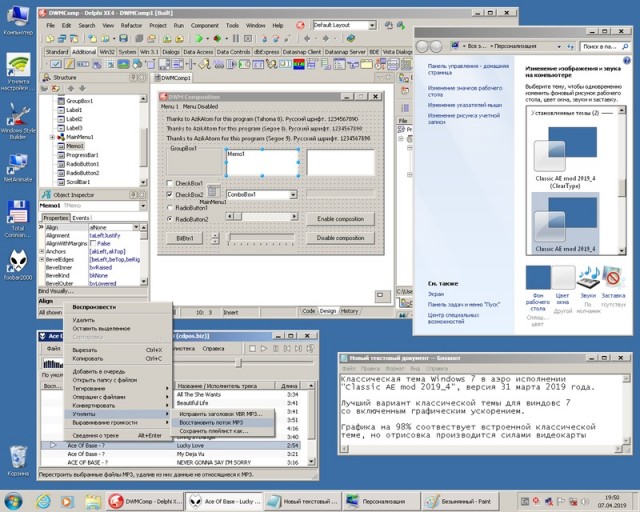Image resolution: width=640 pixels, height=512 pixels.
Task: Open the Корзина recycle bin icon
Action: tap(17, 458)
